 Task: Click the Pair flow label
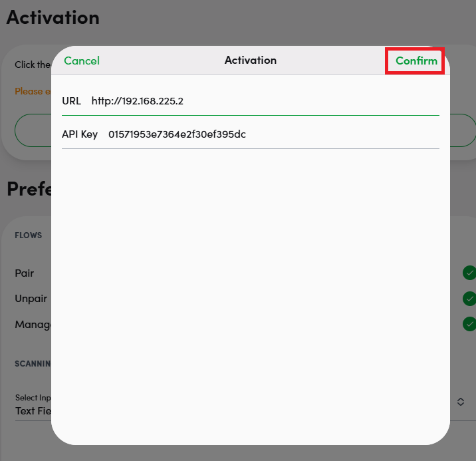coord(25,273)
